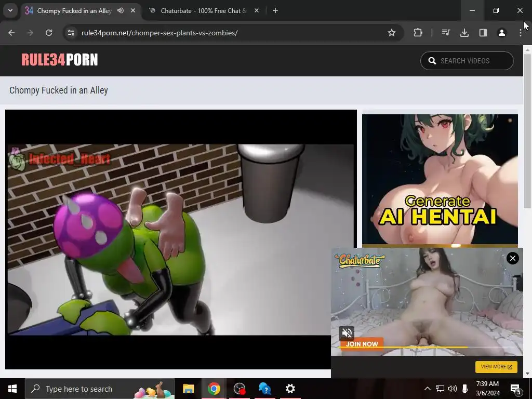The height and width of the screenshot is (399, 532).
Task: Go back to the previous page
Action: (11, 33)
